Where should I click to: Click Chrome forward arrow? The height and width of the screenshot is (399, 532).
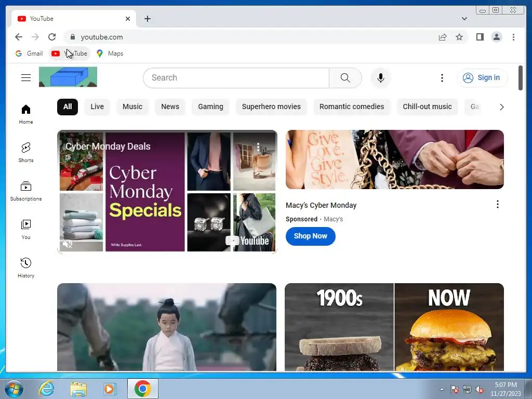tap(35, 37)
